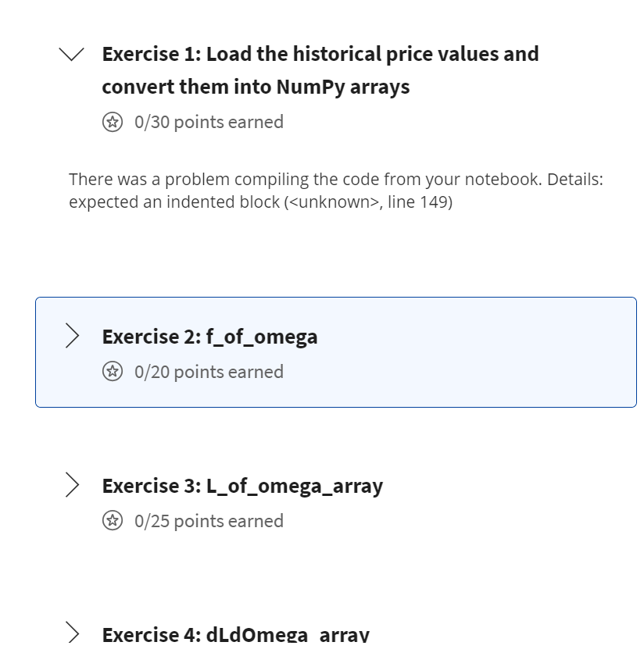Viewport: 644px width, 667px height.
Task: Click the 0/25 points earned label
Action: pyautogui.click(x=209, y=521)
